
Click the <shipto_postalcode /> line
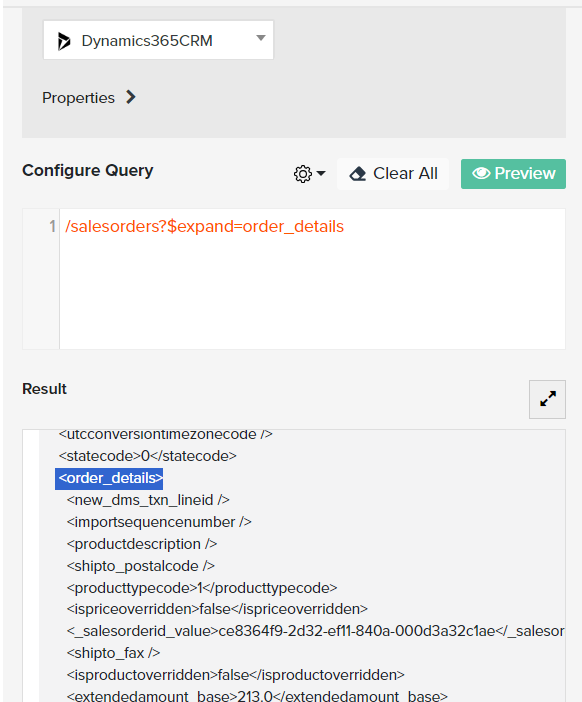(141, 566)
